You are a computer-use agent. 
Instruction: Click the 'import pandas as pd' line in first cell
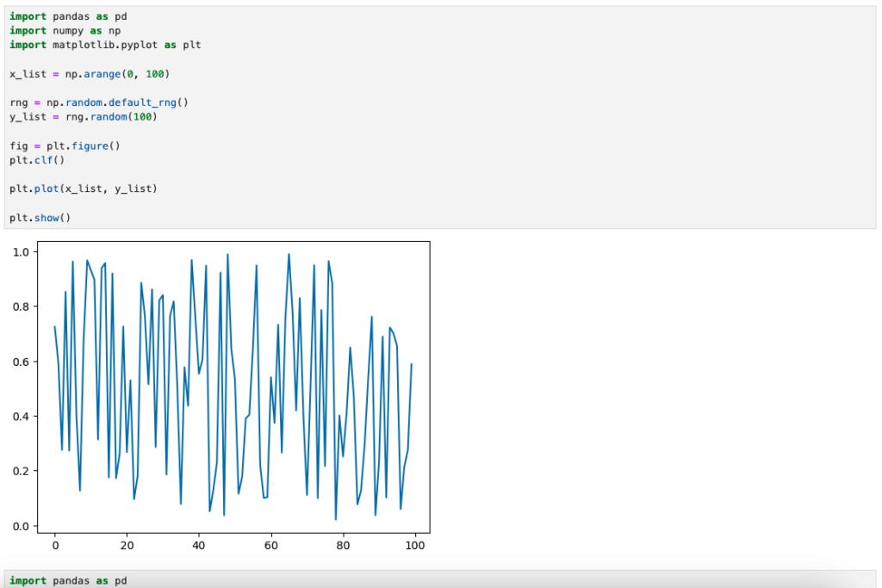71,16
